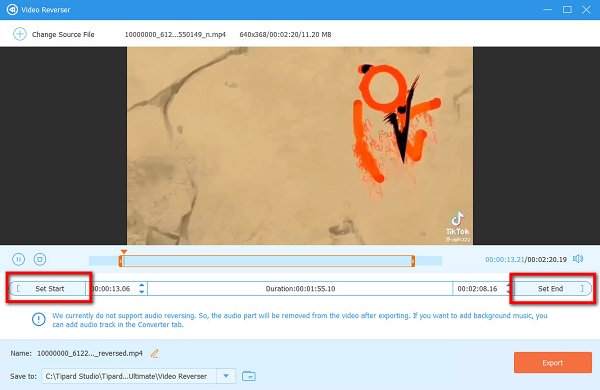600x390 pixels.
Task: Pause the video playback
Action: (18, 259)
